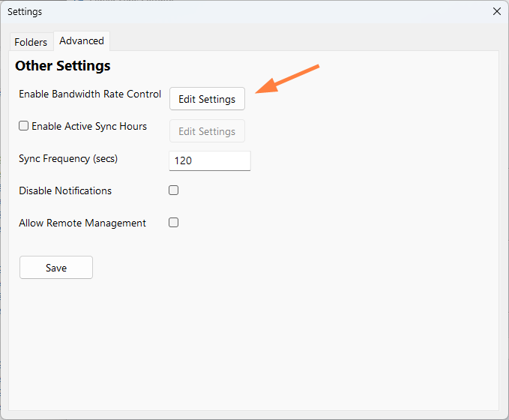Check the Allow Remote Management box
Image resolution: width=509 pixels, height=420 pixels.
point(173,223)
